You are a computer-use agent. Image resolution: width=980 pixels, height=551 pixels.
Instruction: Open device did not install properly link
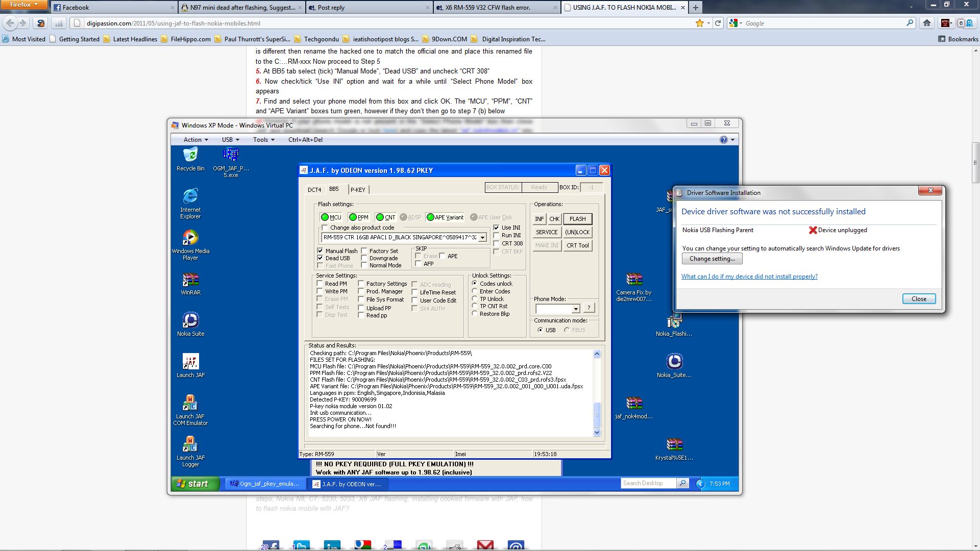749,277
